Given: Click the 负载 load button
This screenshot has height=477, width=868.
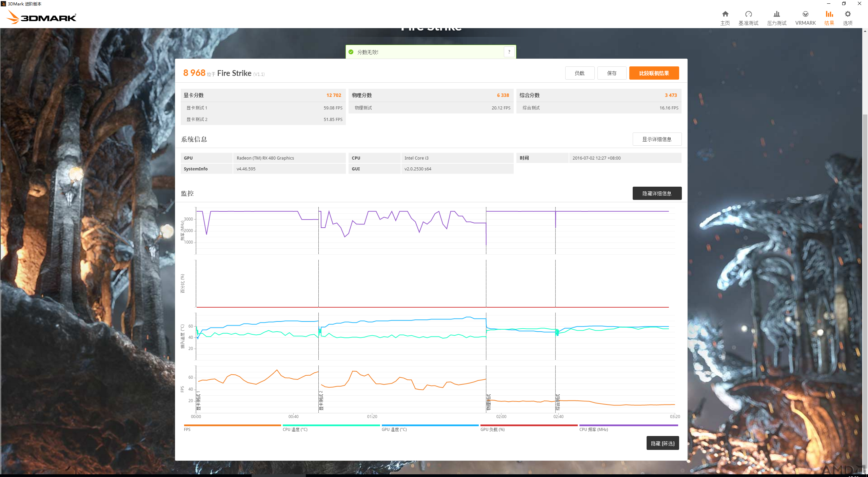Looking at the screenshot, I should pos(579,73).
